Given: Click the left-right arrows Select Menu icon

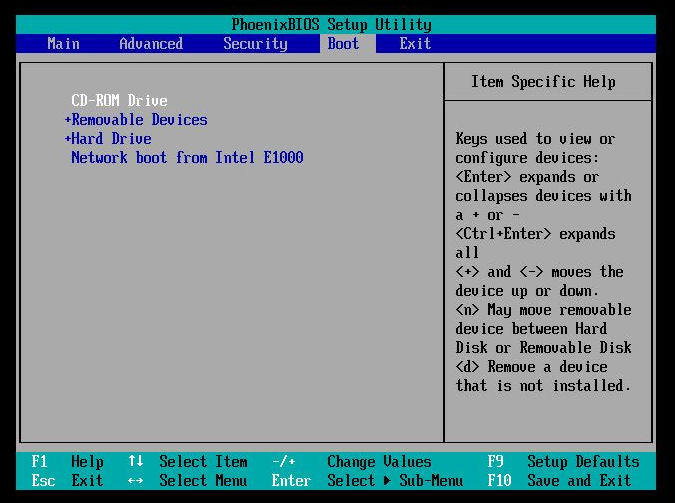Looking at the screenshot, I should coord(136,481).
